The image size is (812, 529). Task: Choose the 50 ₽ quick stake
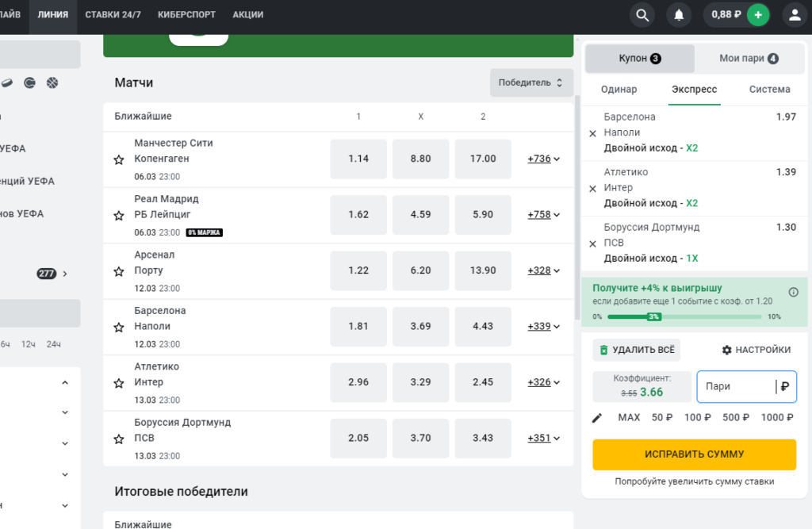pos(662,418)
